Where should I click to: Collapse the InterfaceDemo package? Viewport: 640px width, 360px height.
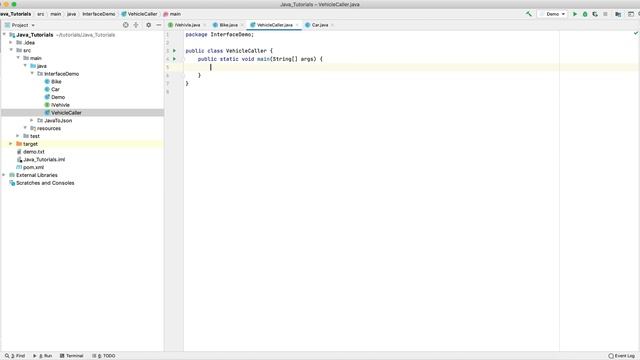(32, 73)
